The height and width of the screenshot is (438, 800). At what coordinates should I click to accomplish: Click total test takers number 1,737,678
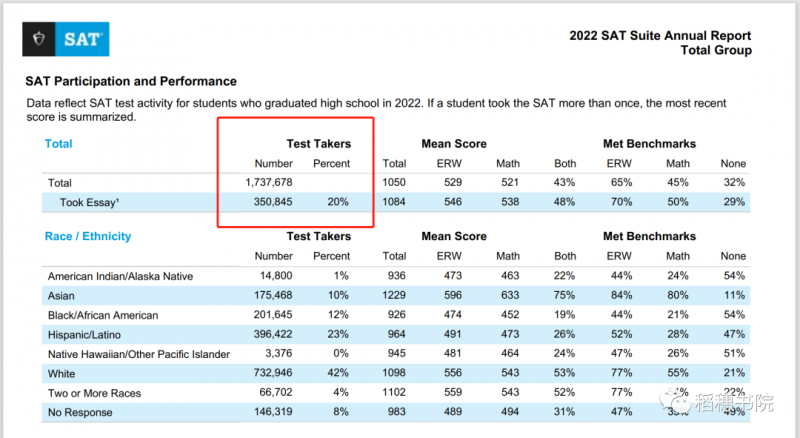click(269, 182)
